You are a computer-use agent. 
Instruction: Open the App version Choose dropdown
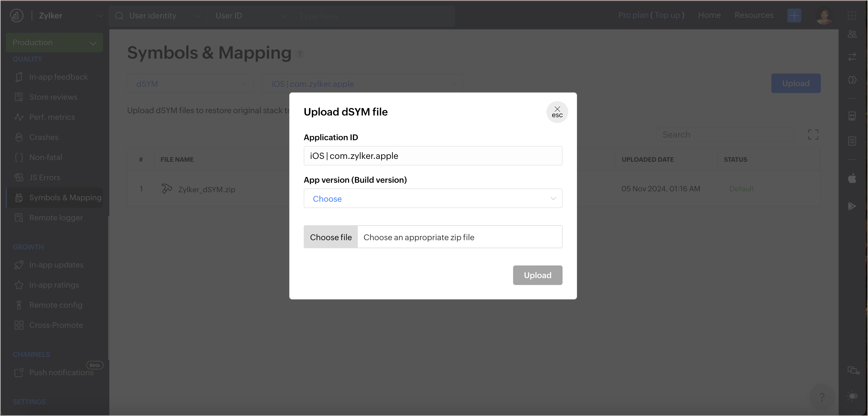(433, 199)
